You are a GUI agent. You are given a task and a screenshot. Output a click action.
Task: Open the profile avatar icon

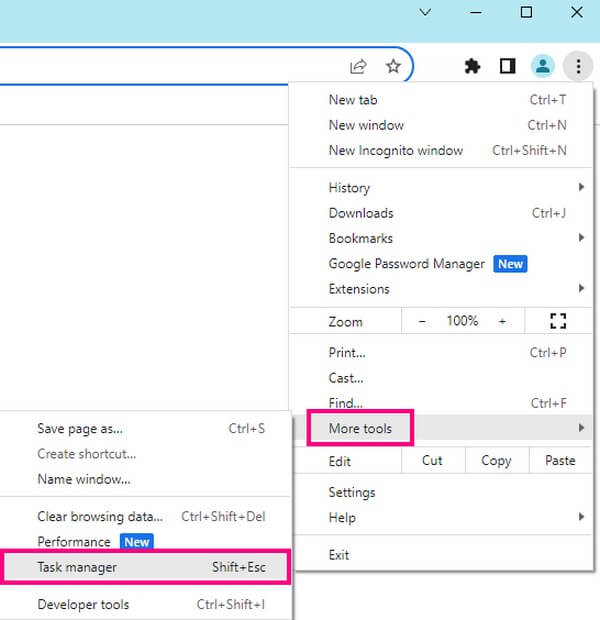542,66
